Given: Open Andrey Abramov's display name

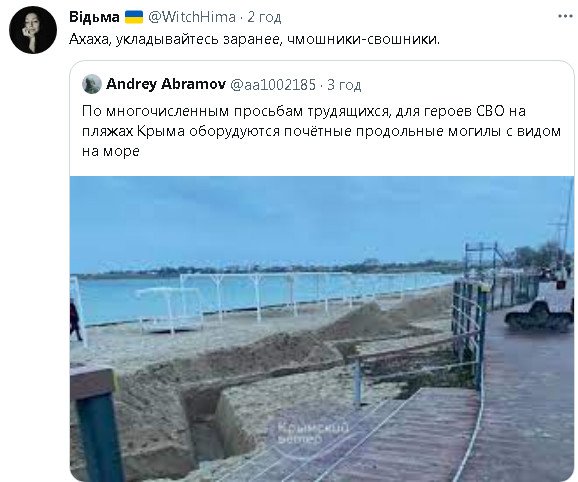Looking at the screenshot, I should click(166, 84).
